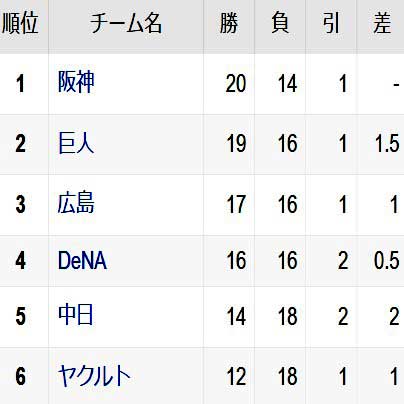Select ヤクルト's 12 wins cell
This screenshot has width=404, height=404.
coord(229,376)
